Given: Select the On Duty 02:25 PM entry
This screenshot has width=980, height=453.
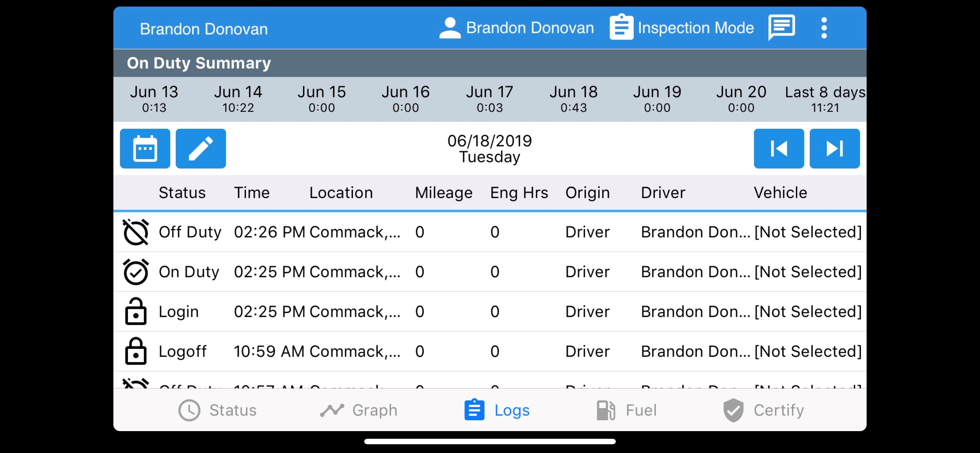Looking at the screenshot, I should 490,272.
